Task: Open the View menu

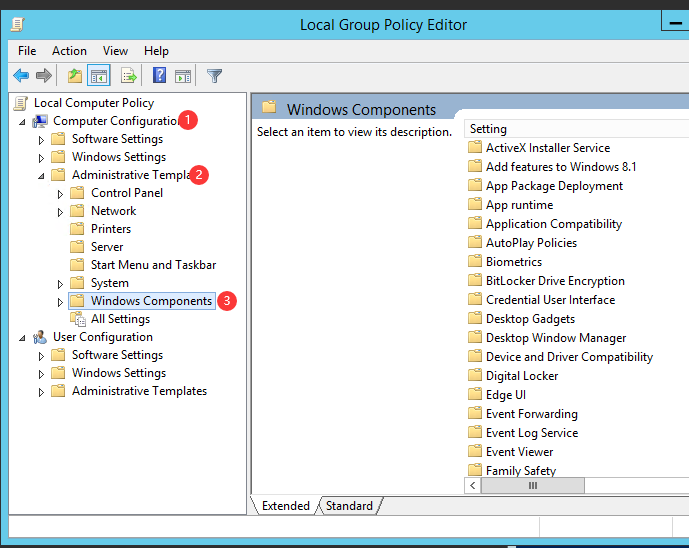Action: (x=115, y=51)
